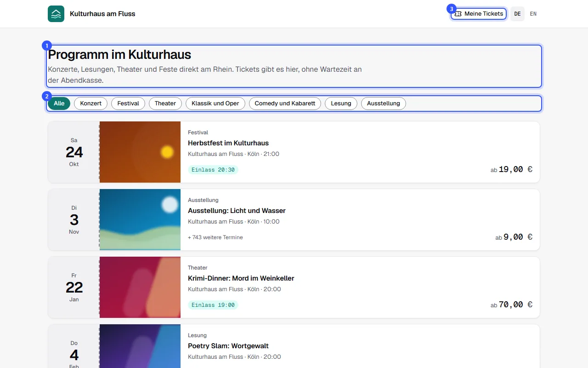The width and height of the screenshot is (588, 368).
Task: Click the Kulturhaus am Fluss header title
Action: pyautogui.click(x=102, y=14)
